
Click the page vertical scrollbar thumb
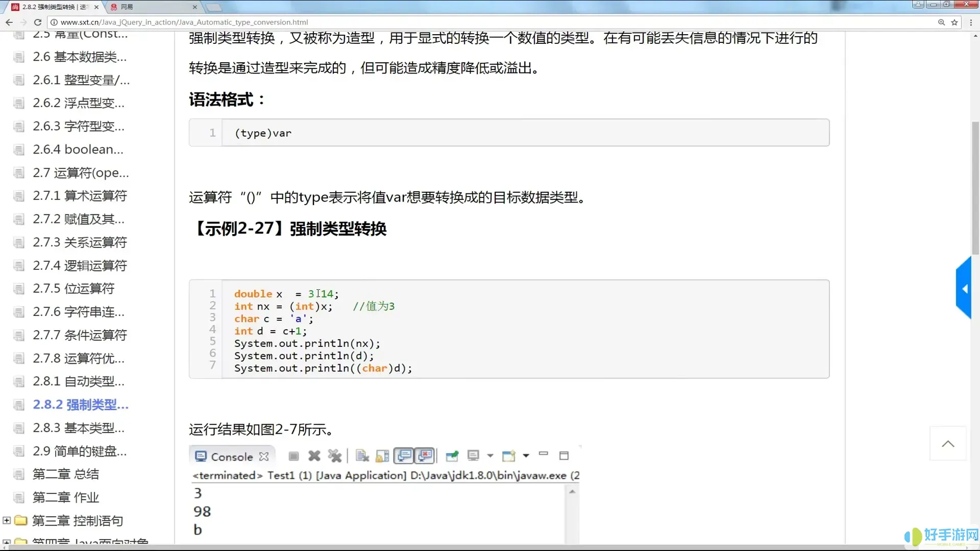tap(975, 188)
